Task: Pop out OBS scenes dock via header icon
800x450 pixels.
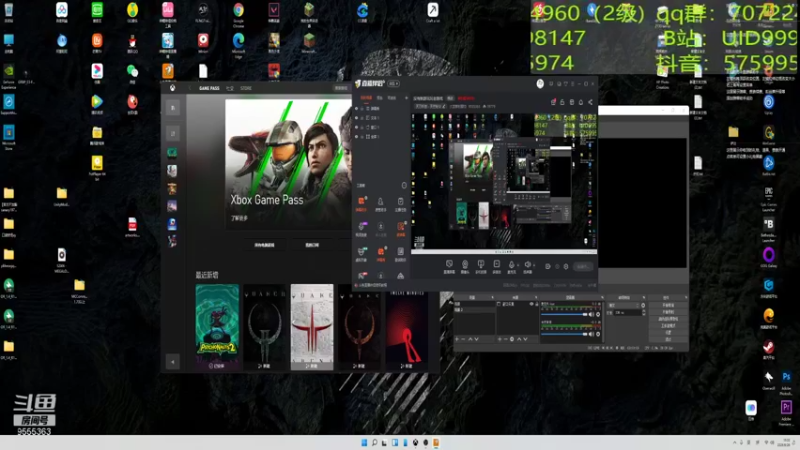Action: click(x=493, y=297)
